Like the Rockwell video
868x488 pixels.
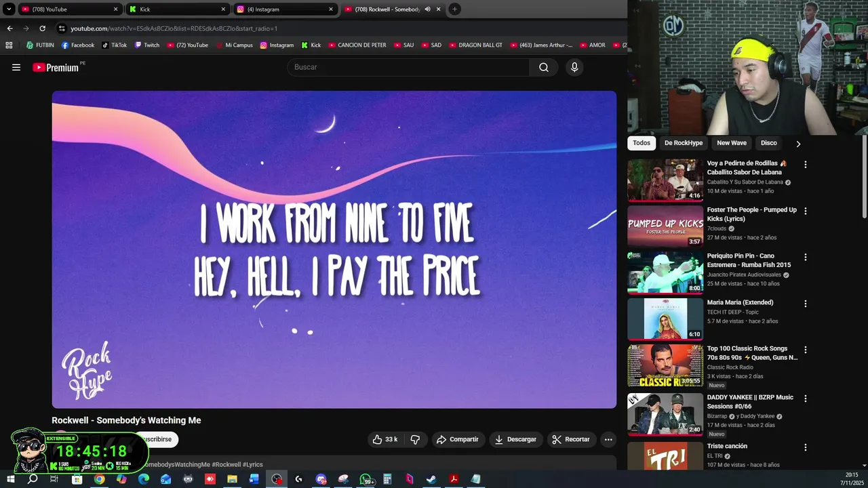[384, 439]
